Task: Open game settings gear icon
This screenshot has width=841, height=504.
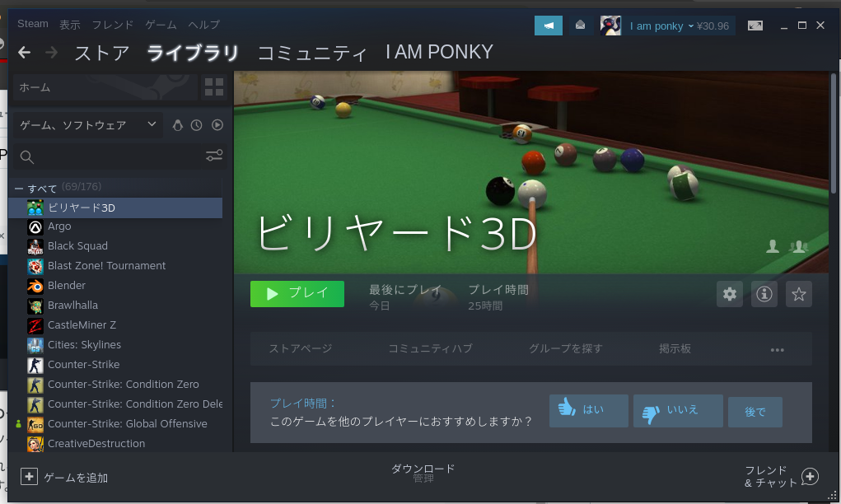Action: click(x=730, y=294)
